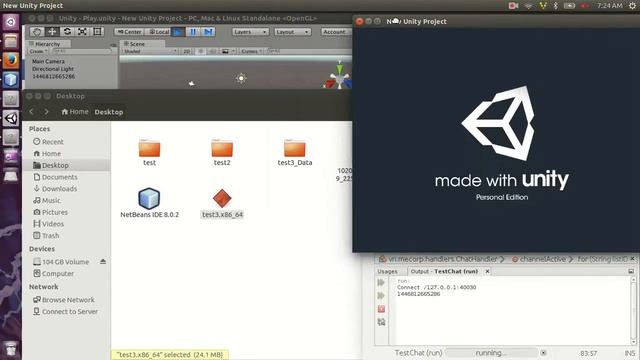This screenshot has height=360, width=640.
Task: Switch to the Scene tab
Action: (137, 44)
